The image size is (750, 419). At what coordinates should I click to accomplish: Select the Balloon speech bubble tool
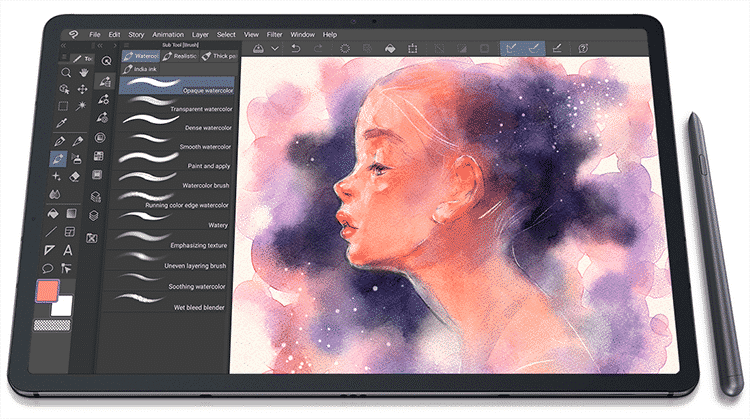pyautogui.click(x=47, y=268)
